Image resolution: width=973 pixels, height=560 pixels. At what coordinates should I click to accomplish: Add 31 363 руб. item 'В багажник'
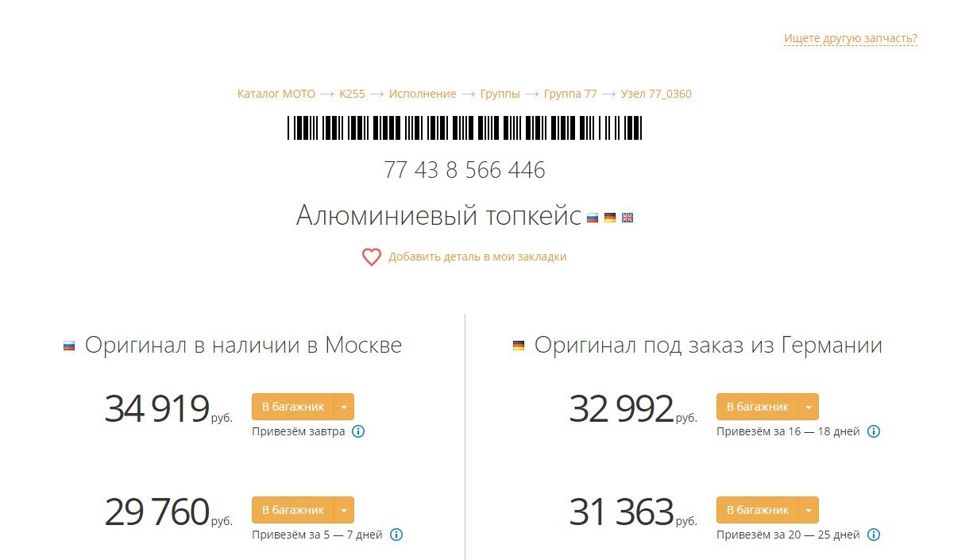tap(758, 510)
